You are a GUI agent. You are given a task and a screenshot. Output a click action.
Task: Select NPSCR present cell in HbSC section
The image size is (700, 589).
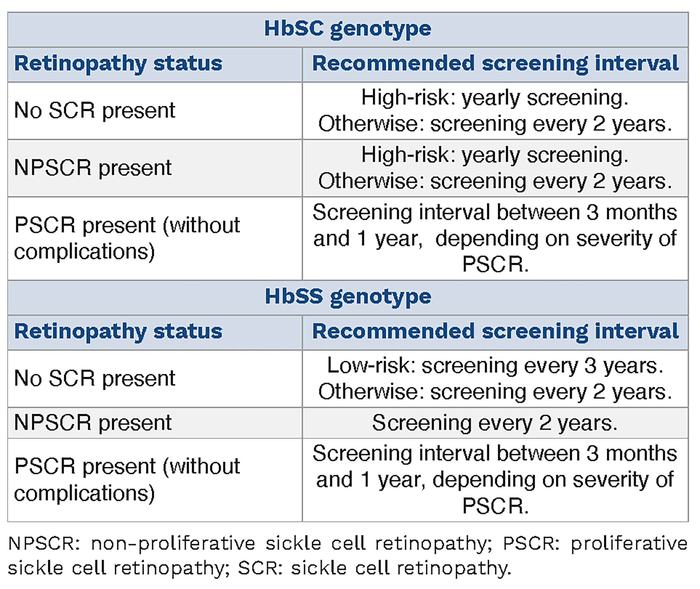[93, 168]
